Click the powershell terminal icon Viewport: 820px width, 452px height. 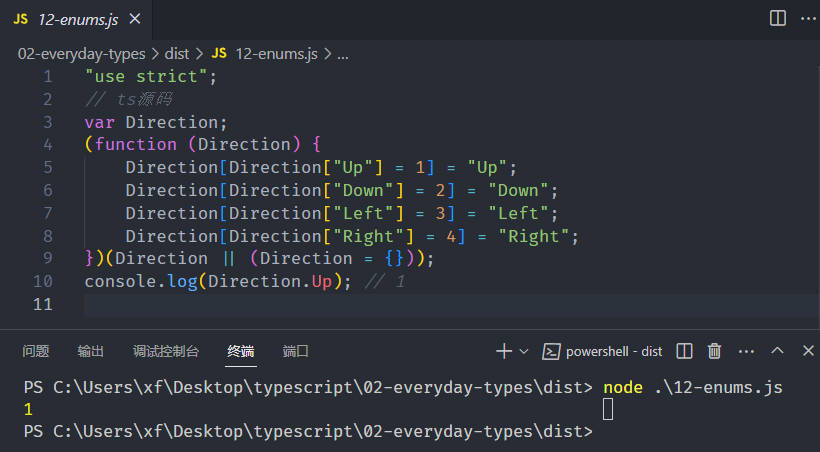tap(551, 352)
